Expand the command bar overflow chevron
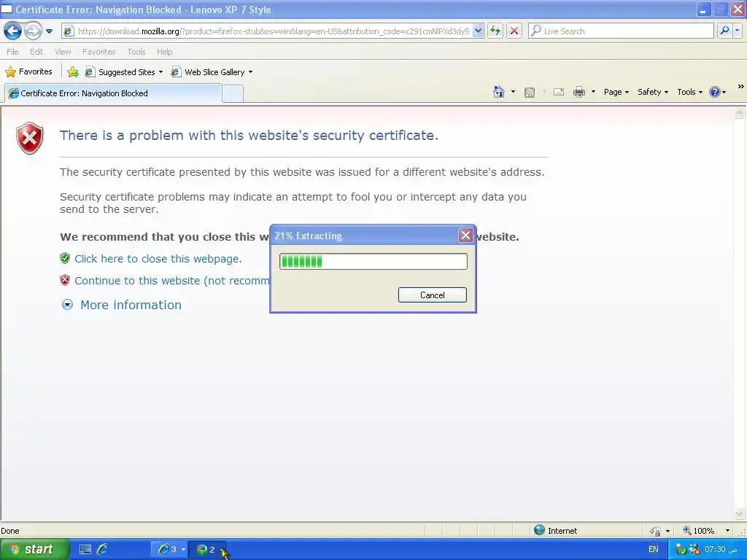Viewport: 747px width, 560px height. click(x=741, y=86)
